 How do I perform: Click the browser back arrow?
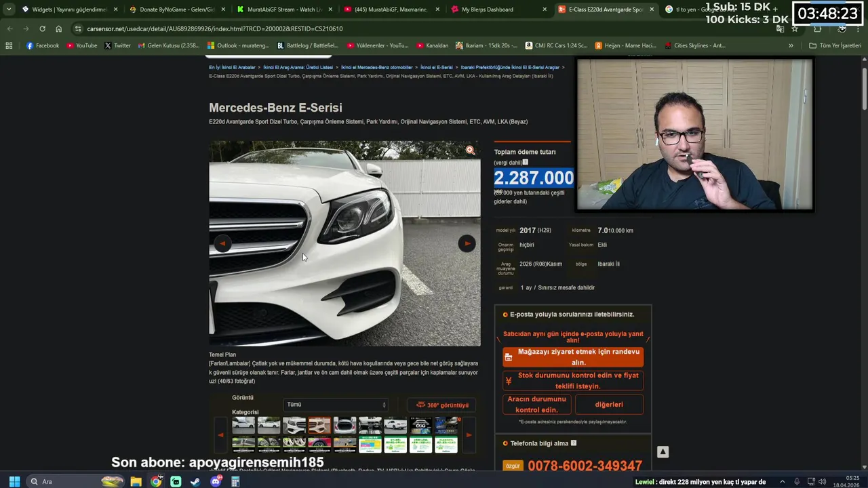[9, 29]
